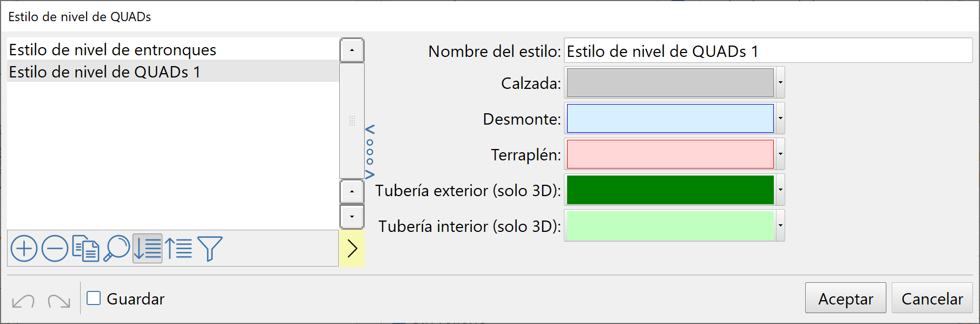Open the Desmonte color dropdown

(780, 119)
